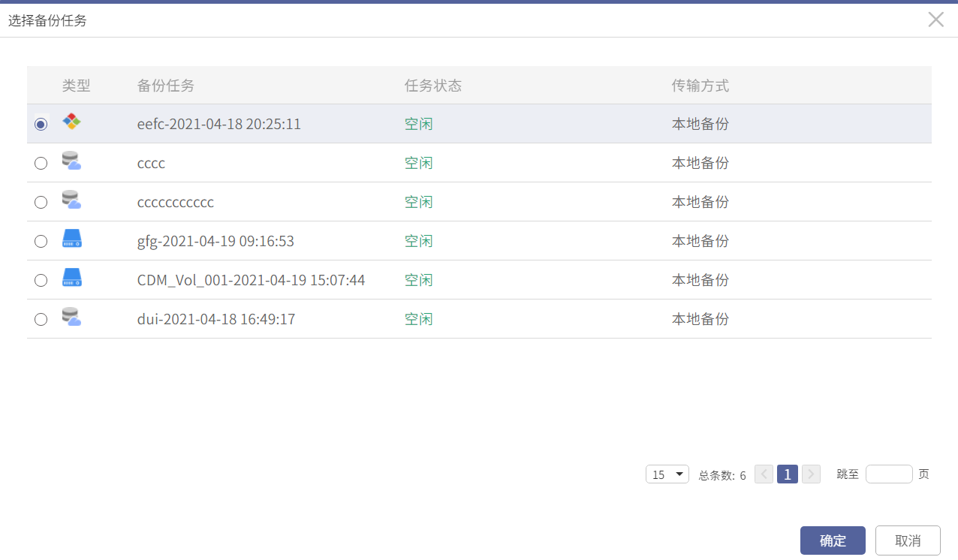Open the 15 per-page size dropdown
Viewport: 958px width, 560px height.
[x=667, y=474]
